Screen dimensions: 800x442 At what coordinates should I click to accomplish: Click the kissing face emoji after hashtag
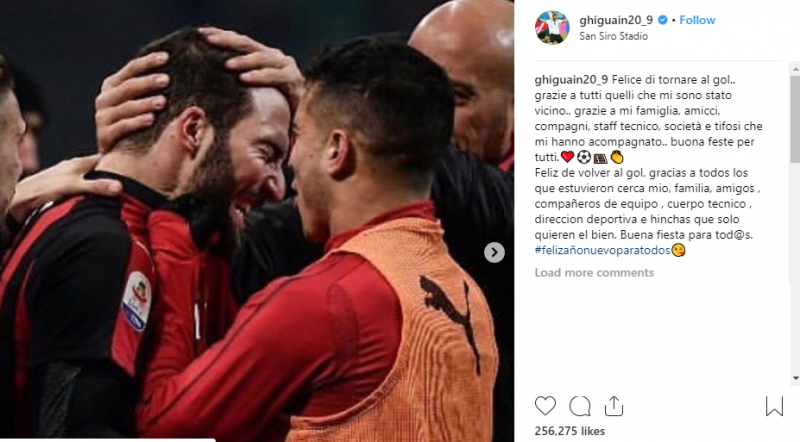(x=678, y=250)
